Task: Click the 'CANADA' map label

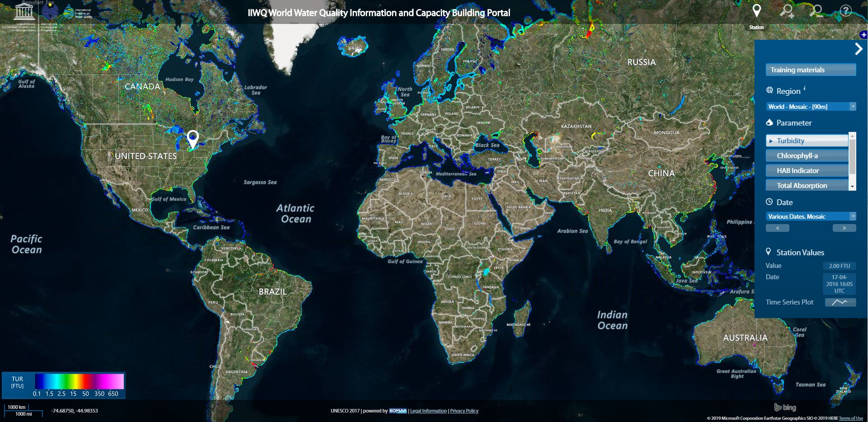Action: click(x=142, y=86)
